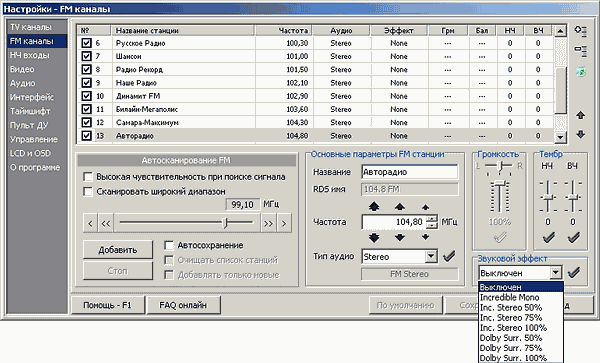Step scan frequency forward with single right arrow

(284, 223)
